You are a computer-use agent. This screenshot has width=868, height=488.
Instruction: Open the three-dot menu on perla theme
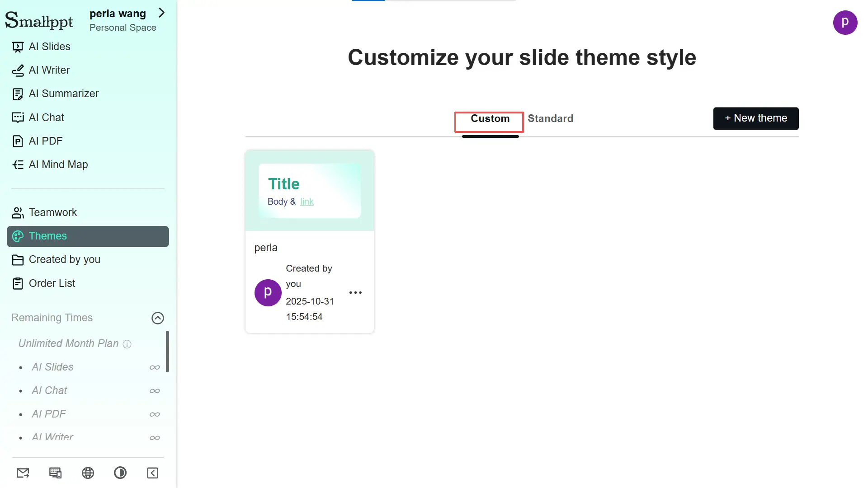(x=355, y=292)
